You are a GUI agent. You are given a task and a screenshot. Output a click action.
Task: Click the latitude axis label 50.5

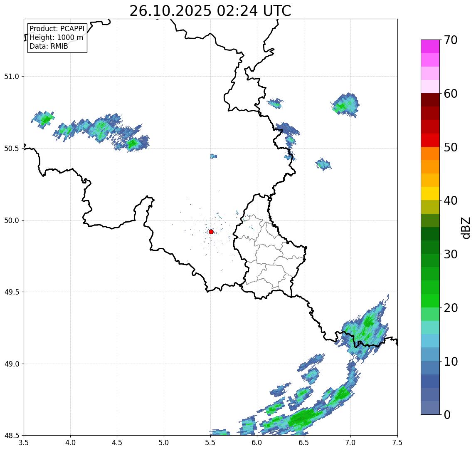tap(12, 149)
